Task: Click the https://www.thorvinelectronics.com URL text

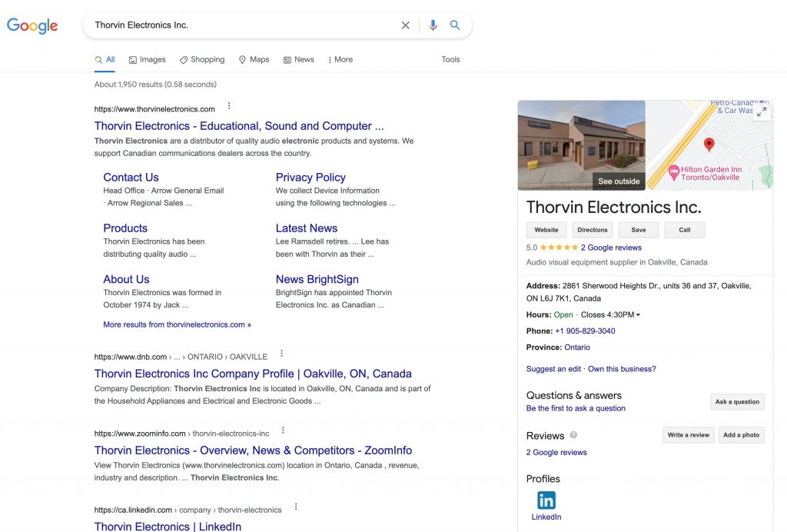Action: pyautogui.click(x=154, y=109)
